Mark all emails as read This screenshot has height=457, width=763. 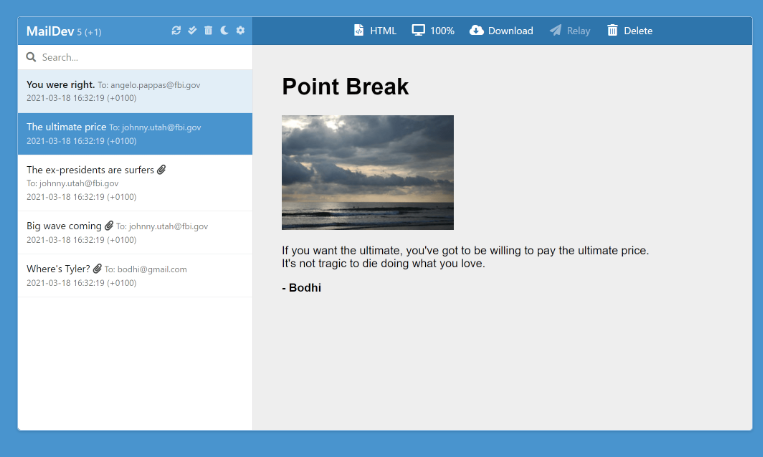coord(192,31)
